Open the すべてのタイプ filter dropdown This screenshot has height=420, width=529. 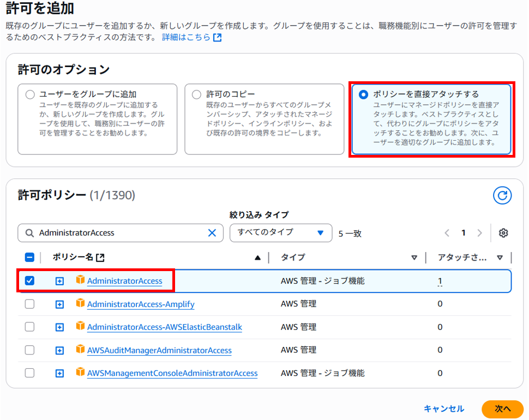pos(281,233)
